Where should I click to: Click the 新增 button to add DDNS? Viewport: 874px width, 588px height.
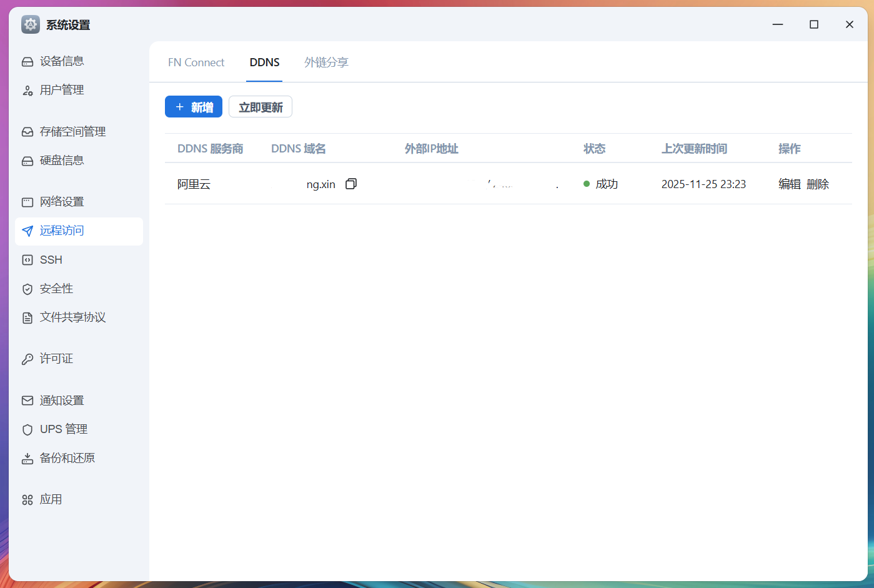[x=194, y=107]
